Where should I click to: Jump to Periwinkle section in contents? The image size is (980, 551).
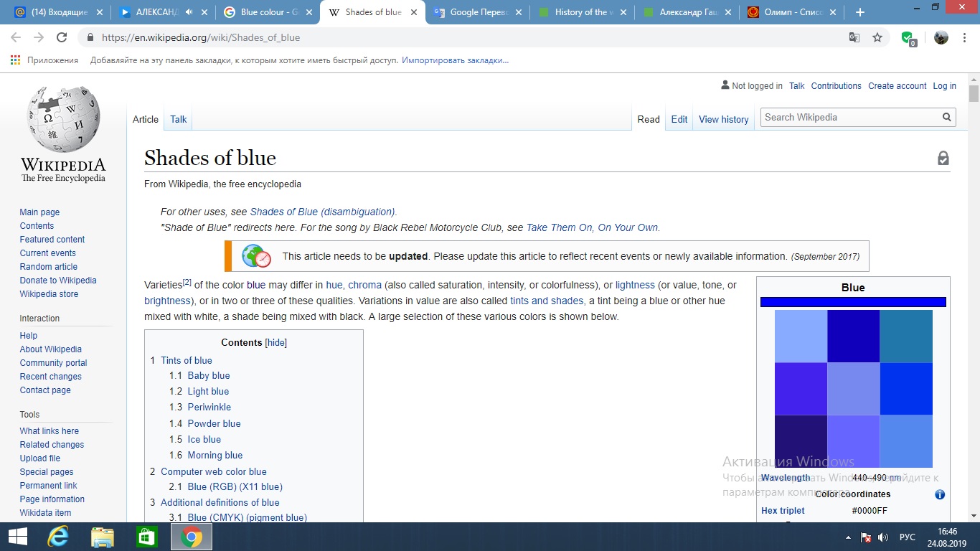(x=209, y=407)
